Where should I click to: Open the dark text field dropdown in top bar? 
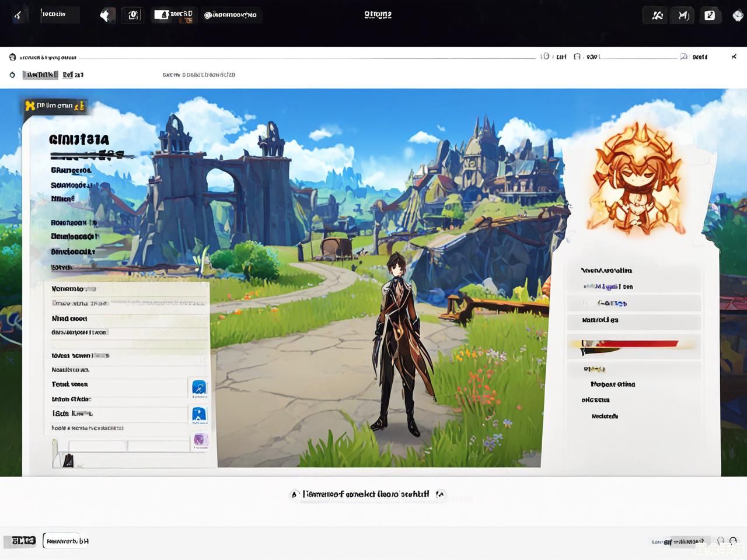[60, 15]
